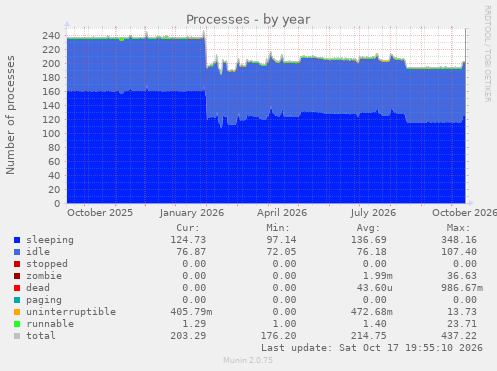Image resolution: width=497 pixels, height=371 pixels.
Task: Click sleeping current value 124.73
Action: (188, 240)
